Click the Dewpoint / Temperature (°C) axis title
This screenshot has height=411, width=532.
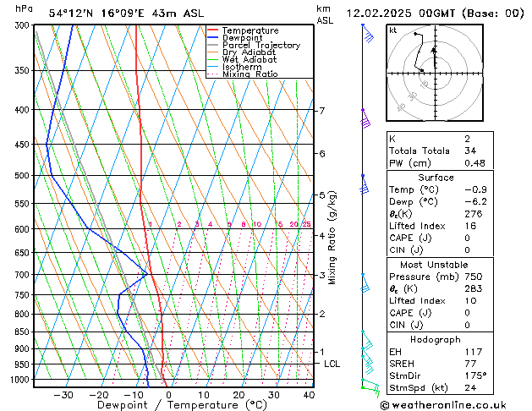tap(182, 405)
